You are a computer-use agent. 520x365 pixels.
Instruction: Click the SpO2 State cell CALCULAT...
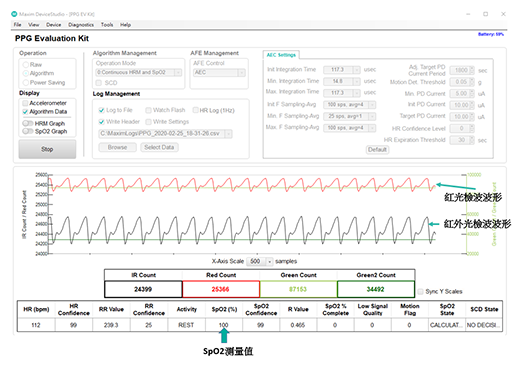(x=447, y=325)
